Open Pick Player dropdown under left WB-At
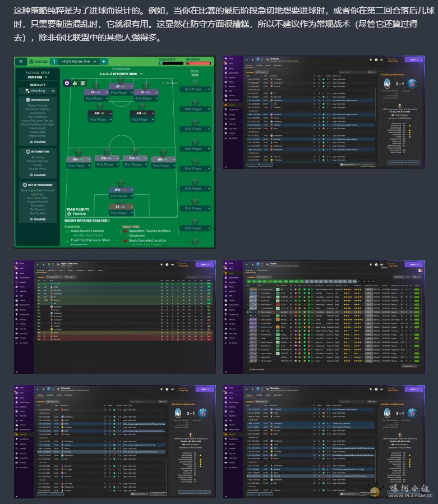 tap(79, 166)
